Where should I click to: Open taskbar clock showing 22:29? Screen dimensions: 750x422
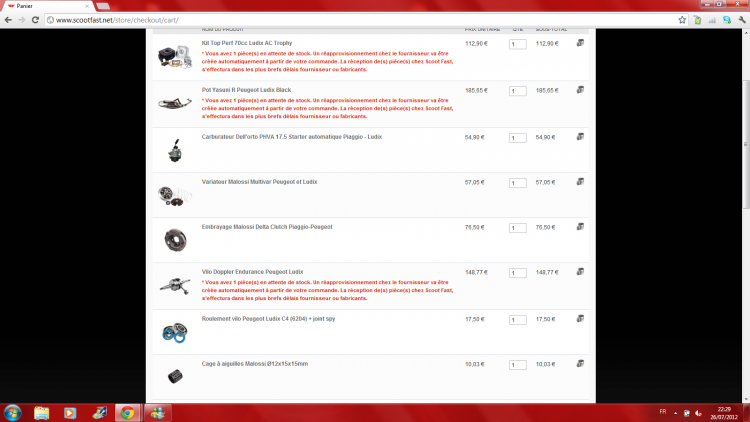click(x=724, y=413)
